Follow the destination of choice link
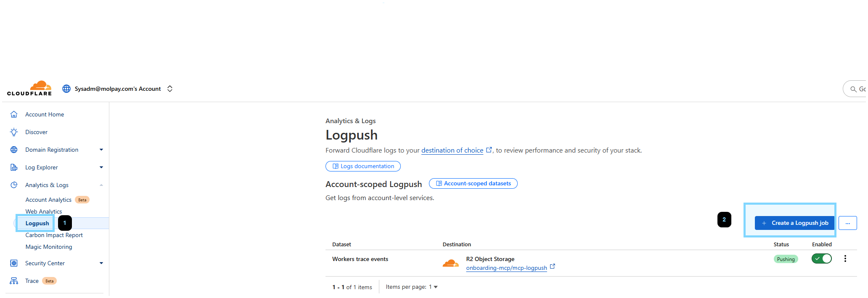This screenshot has width=868, height=298. tap(452, 150)
